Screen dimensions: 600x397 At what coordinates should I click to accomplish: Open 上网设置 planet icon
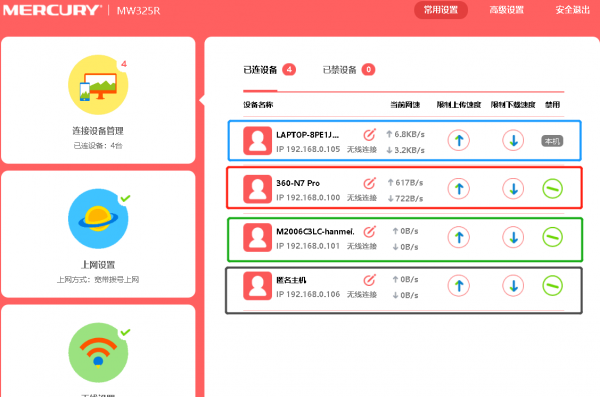coord(98,219)
